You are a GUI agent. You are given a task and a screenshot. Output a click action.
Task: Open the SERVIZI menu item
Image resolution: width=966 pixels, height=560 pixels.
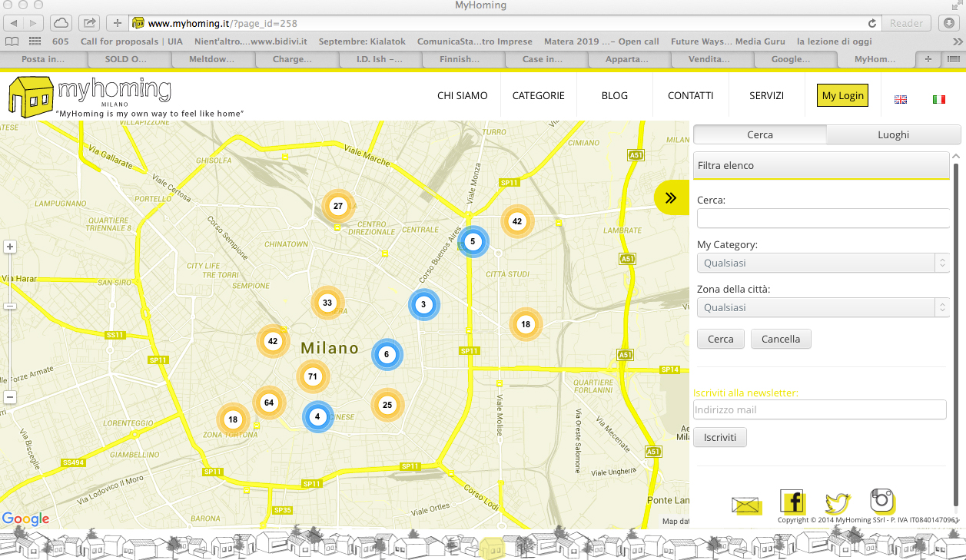(767, 96)
